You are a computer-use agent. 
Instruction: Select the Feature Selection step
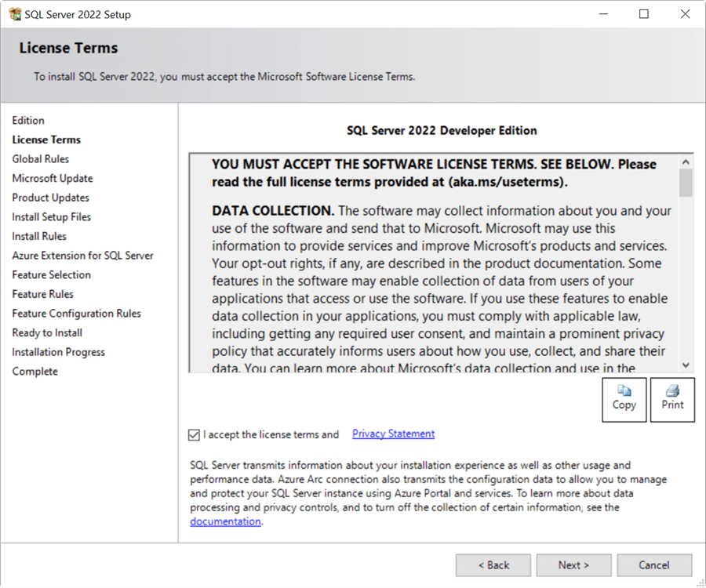click(x=51, y=274)
